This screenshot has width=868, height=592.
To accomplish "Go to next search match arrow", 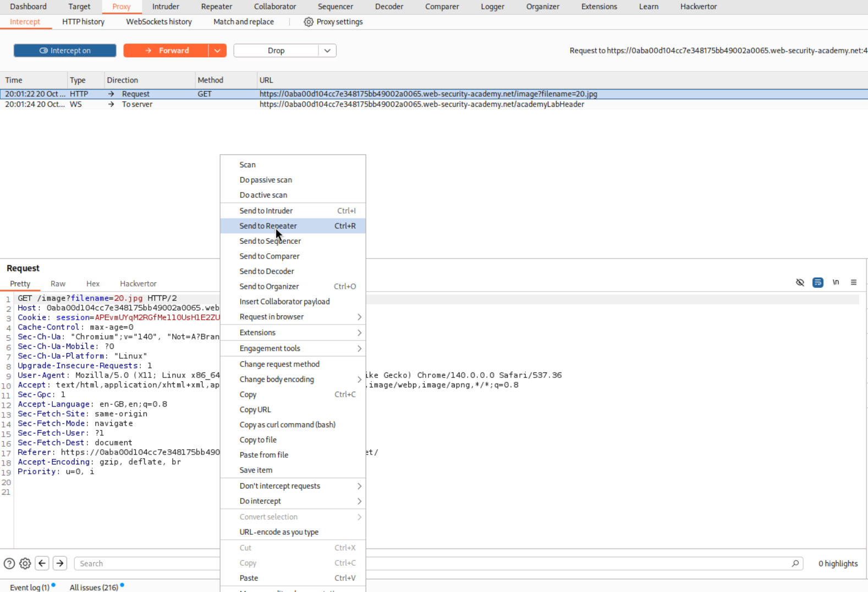I will (x=60, y=563).
